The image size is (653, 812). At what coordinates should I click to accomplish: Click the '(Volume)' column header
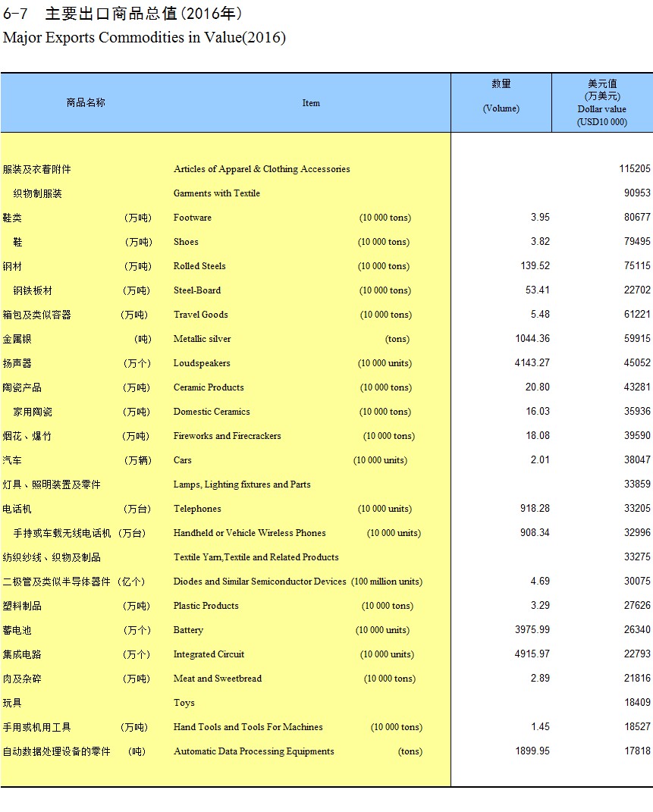[x=501, y=108]
